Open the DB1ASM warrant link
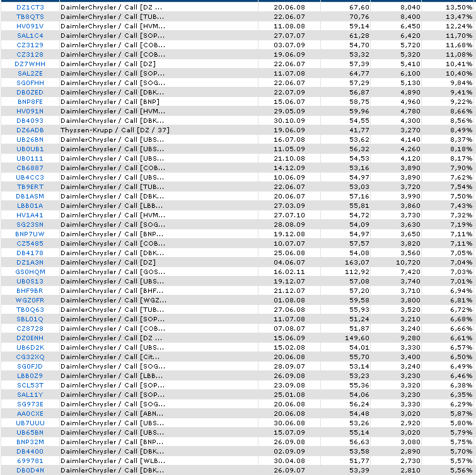The image size is (476, 475). 30,196
